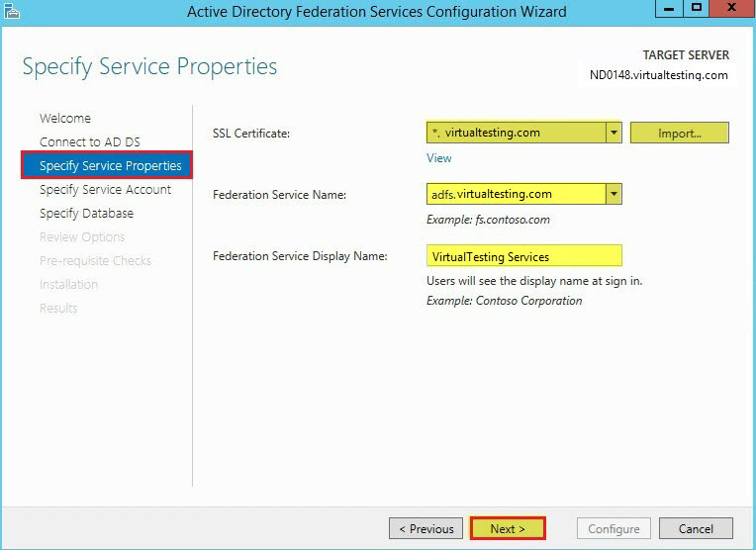Click the 'Example: fs.contoso.com' hint text
Viewport: 756px width, 550px height.
click(488, 220)
